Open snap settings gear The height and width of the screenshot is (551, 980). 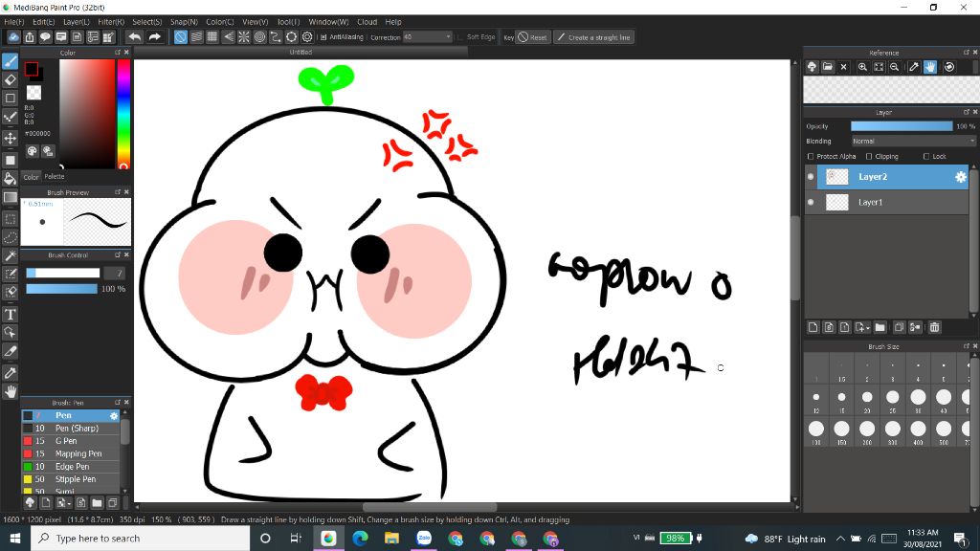point(307,37)
